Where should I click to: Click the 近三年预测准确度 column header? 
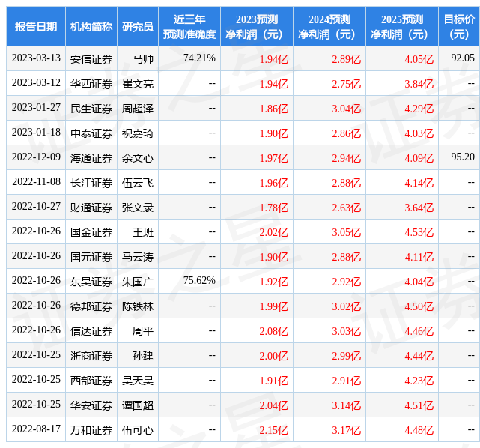(189, 27)
